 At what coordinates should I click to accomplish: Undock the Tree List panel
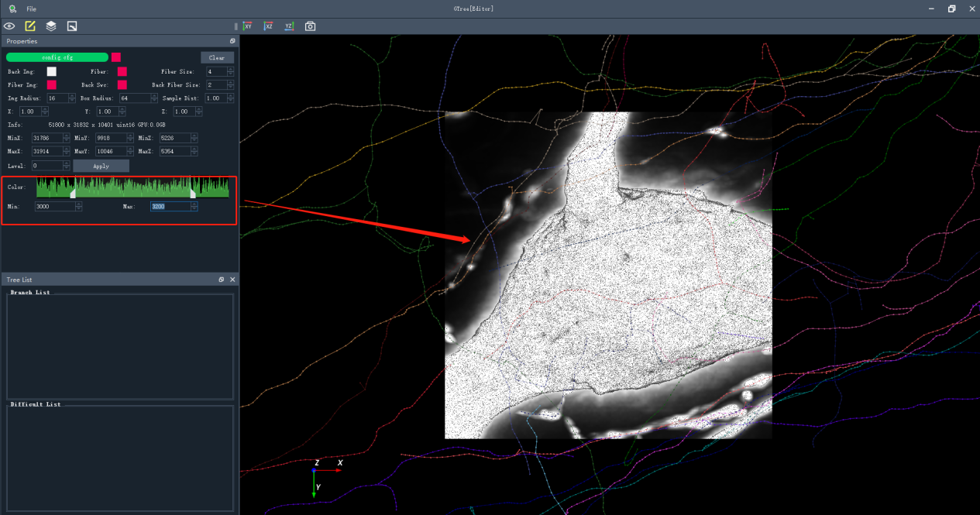[x=221, y=280]
